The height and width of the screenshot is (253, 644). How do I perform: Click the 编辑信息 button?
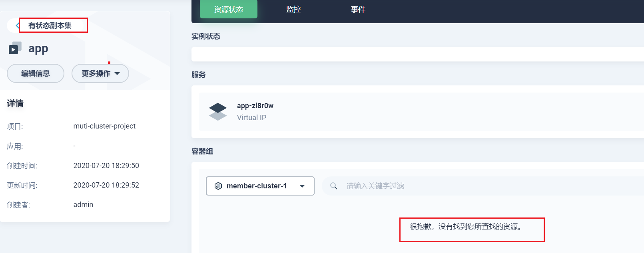coord(36,73)
